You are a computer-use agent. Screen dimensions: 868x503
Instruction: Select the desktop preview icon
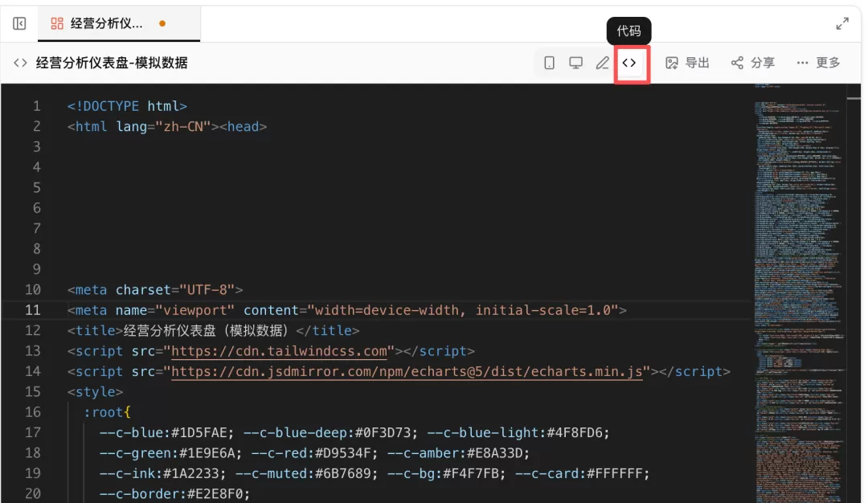(575, 63)
